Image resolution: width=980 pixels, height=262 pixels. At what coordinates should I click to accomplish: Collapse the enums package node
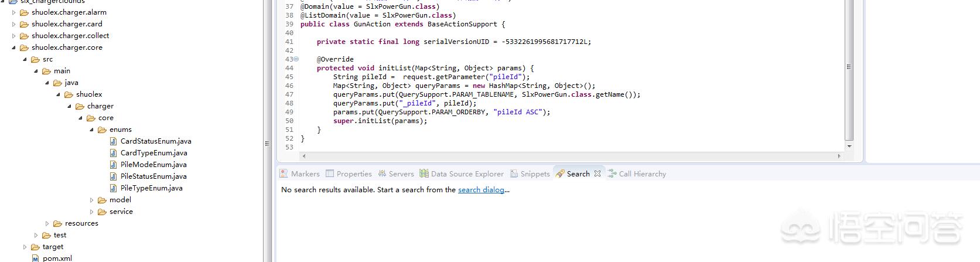(92, 130)
